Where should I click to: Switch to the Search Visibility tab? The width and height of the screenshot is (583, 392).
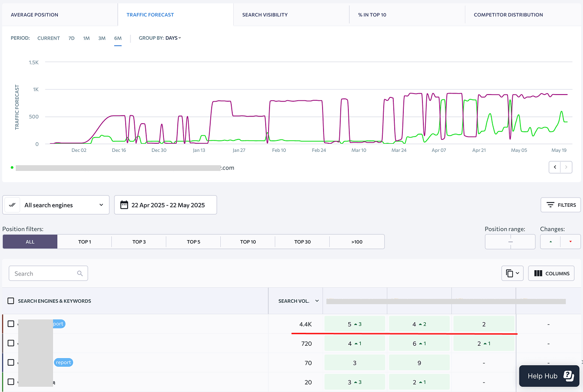pos(265,15)
